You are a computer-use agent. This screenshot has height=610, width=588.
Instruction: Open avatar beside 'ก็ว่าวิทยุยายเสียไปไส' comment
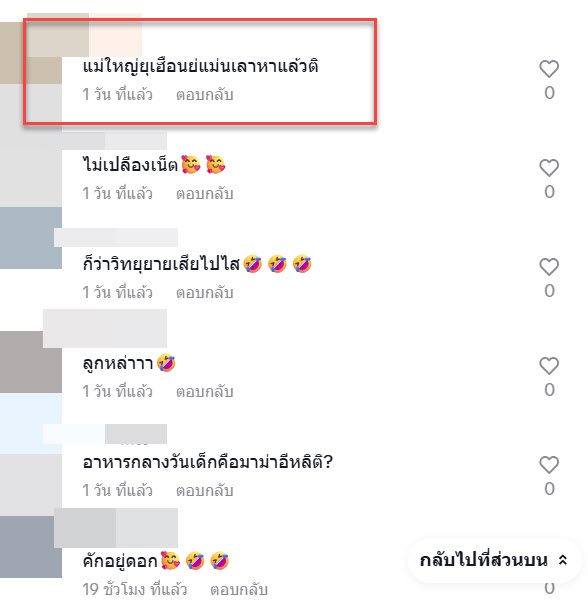pyautogui.click(x=31, y=238)
